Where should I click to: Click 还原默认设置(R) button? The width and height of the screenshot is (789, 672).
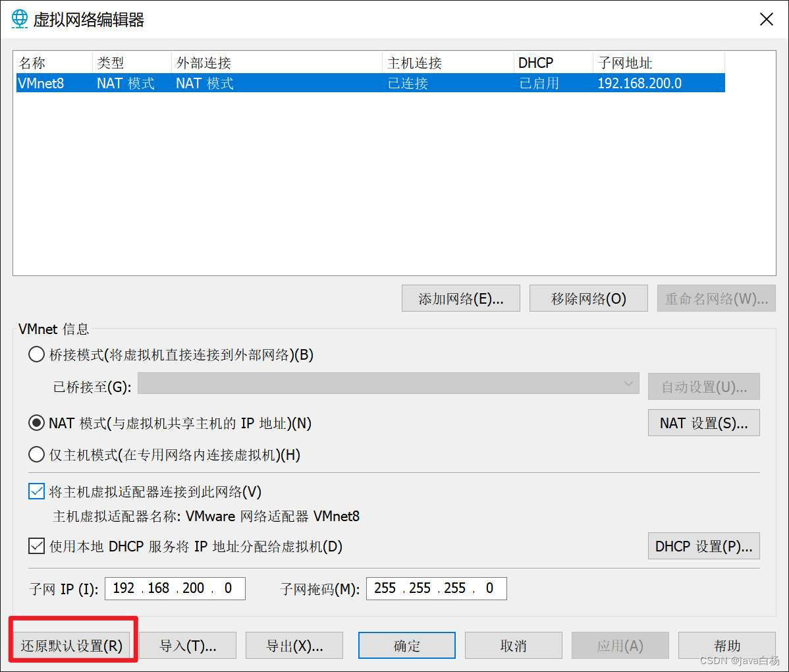pyautogui.click(x=71, y=646)
